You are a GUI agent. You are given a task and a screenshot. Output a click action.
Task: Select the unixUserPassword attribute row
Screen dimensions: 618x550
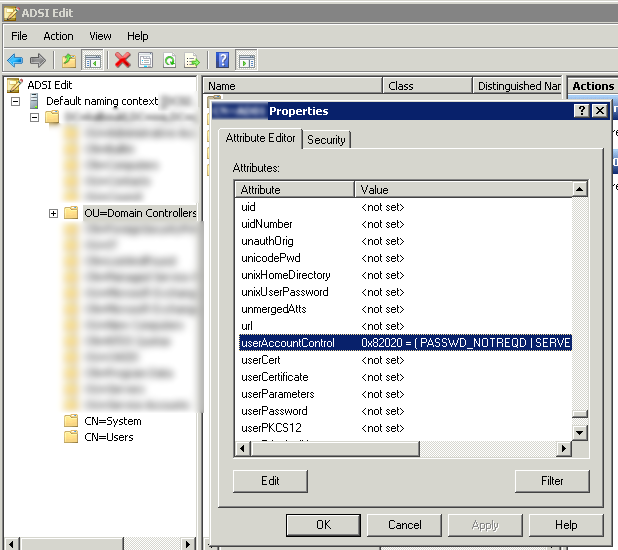(405, 292)
